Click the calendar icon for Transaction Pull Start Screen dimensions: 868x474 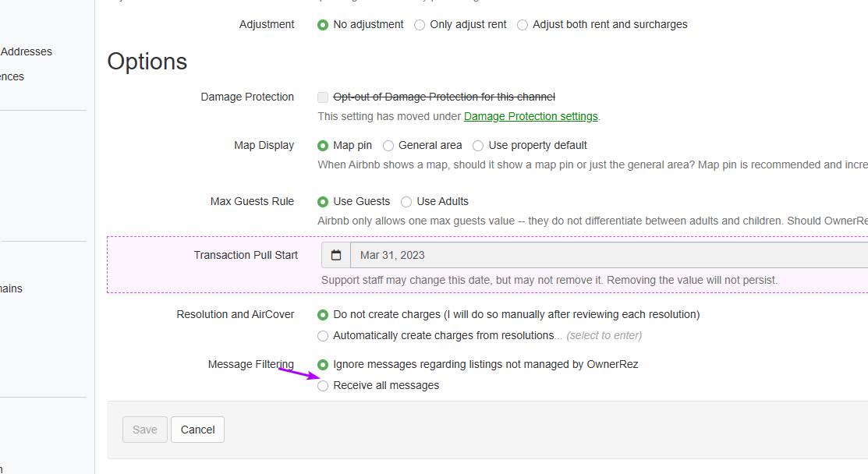[336, 255]
